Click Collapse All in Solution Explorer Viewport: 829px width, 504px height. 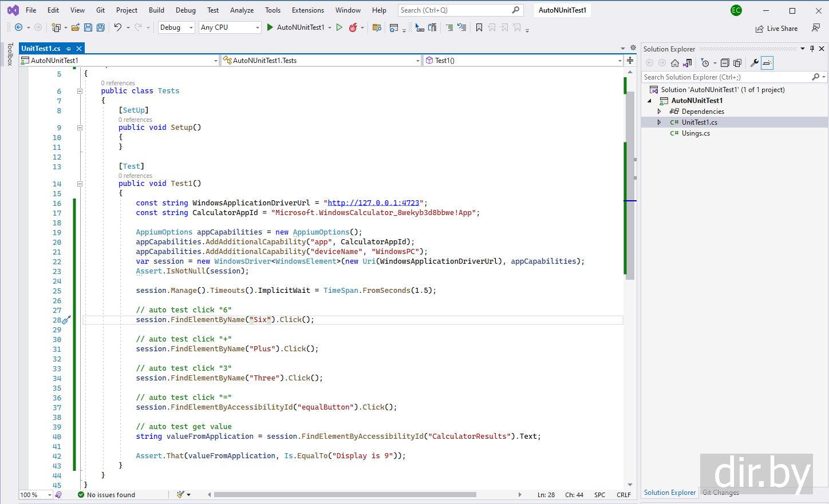pyautogui.click(x=725, y=63)
